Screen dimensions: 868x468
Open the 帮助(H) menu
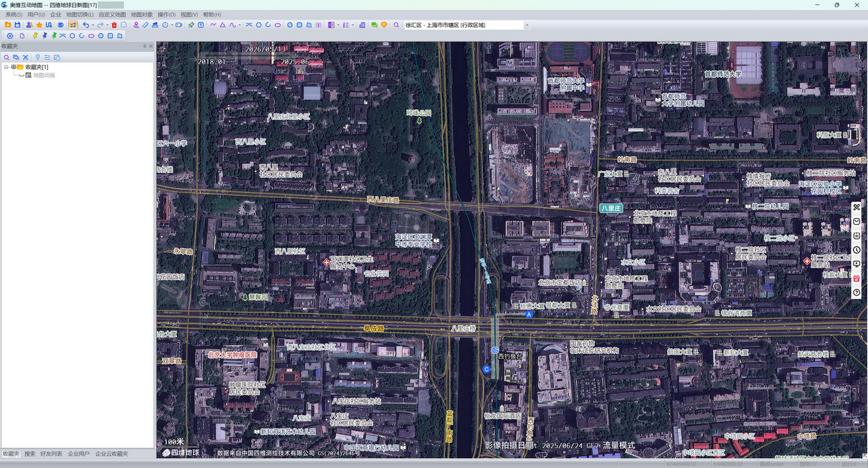[x=212, y=15]
